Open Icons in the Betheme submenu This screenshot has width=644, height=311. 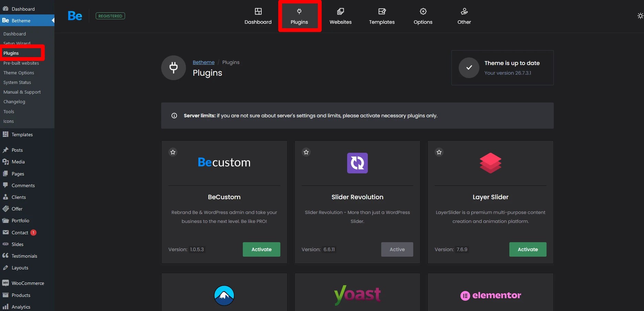tap(9, 121)
